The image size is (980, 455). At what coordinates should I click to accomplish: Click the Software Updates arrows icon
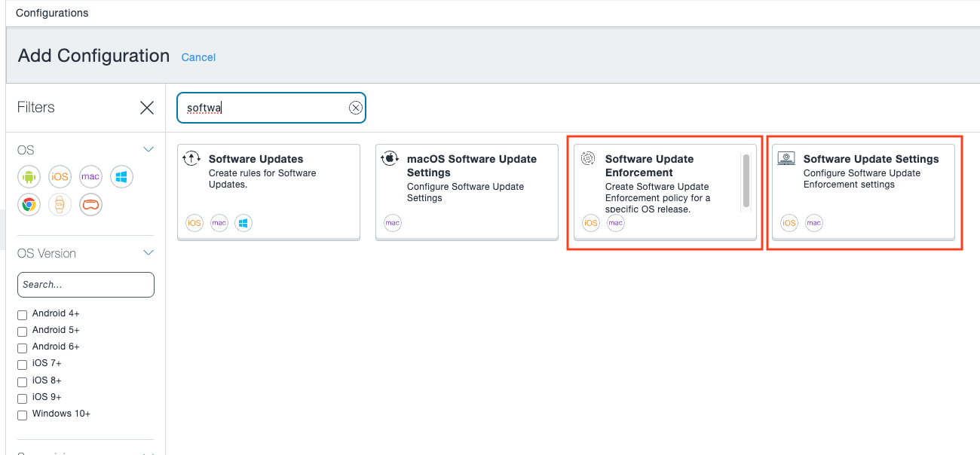(191, 158)
